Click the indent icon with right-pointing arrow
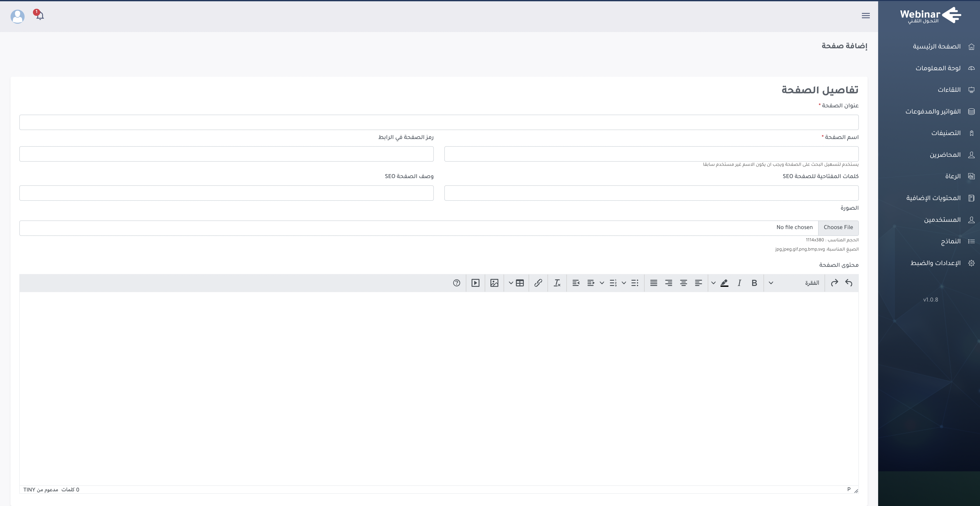Image resolution: width=980 pixels, height=506 pixels. [x=591, y=283]
